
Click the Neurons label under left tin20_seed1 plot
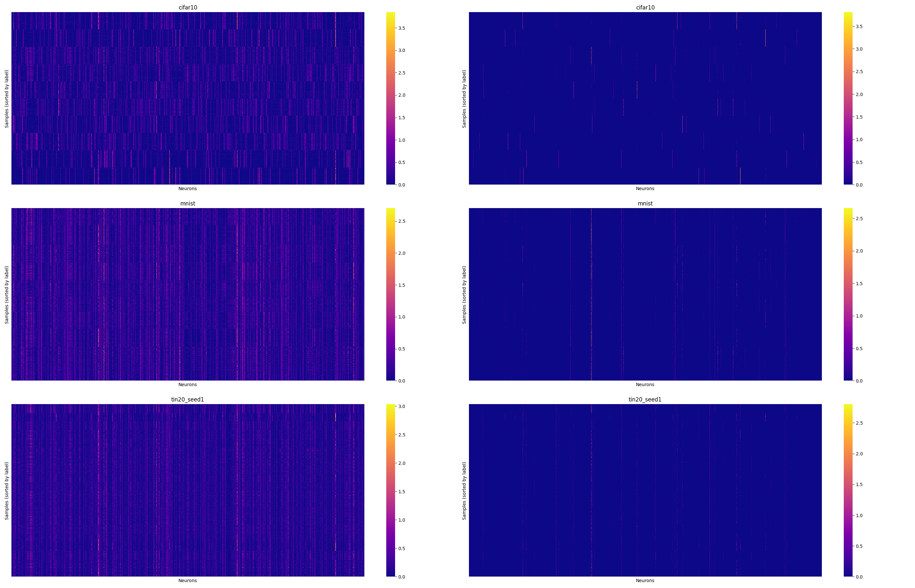click(x=188, y=580)
